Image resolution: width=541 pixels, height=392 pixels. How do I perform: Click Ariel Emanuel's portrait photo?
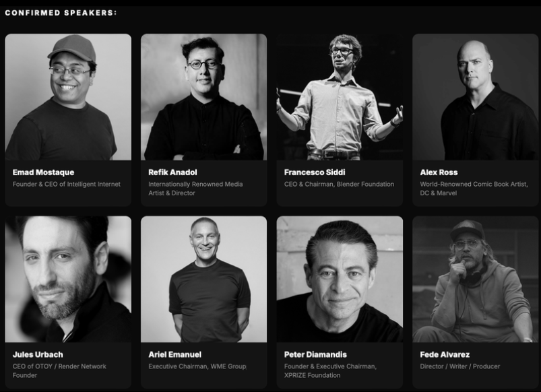pos(204,279)
